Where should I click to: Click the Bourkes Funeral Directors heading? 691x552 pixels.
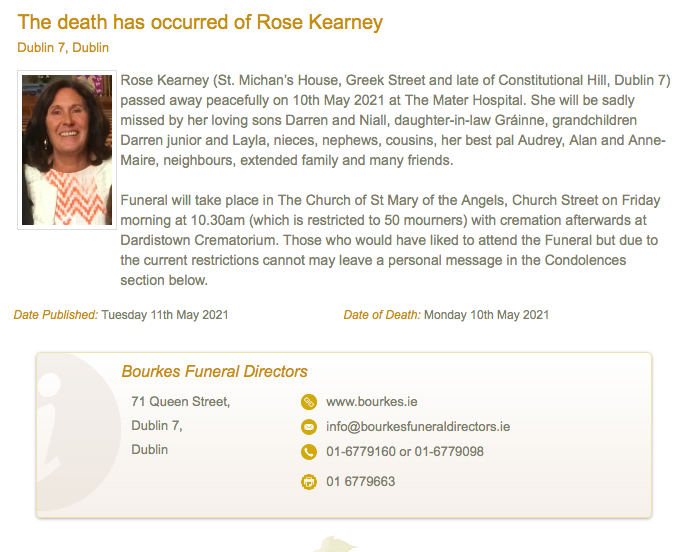[214, 371]
